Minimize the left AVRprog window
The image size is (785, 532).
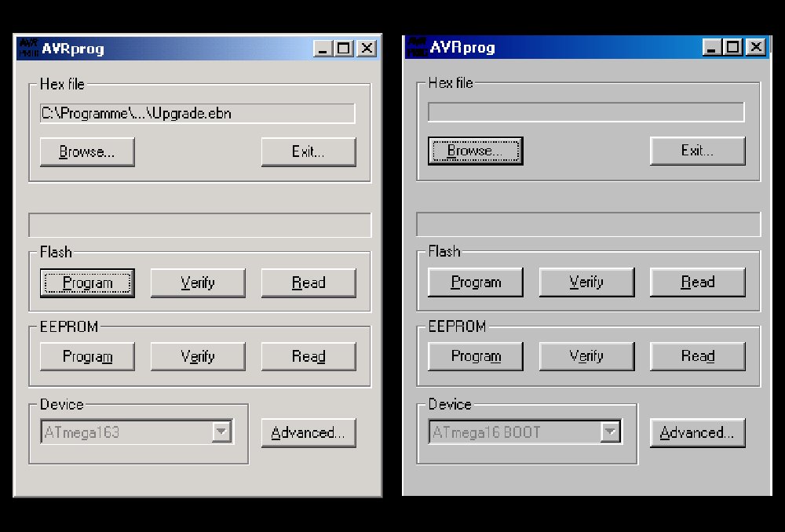(x=323, y=49)
